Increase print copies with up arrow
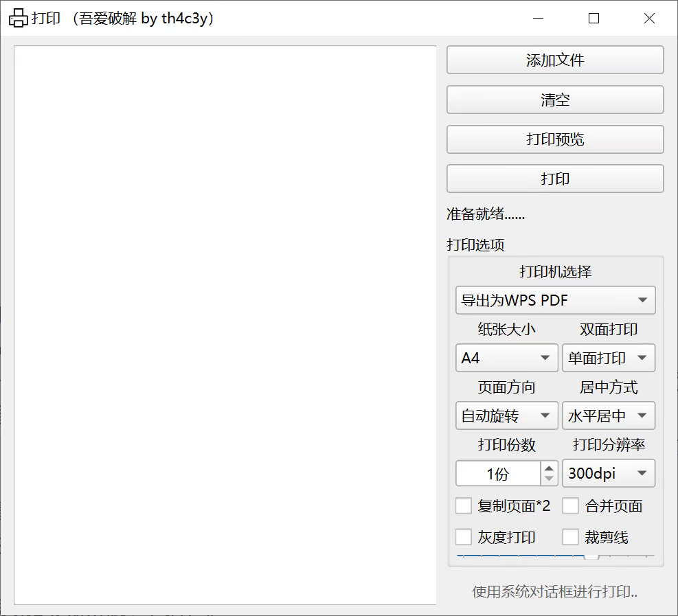This screenshot has height=616, width=678. (549, 468)
